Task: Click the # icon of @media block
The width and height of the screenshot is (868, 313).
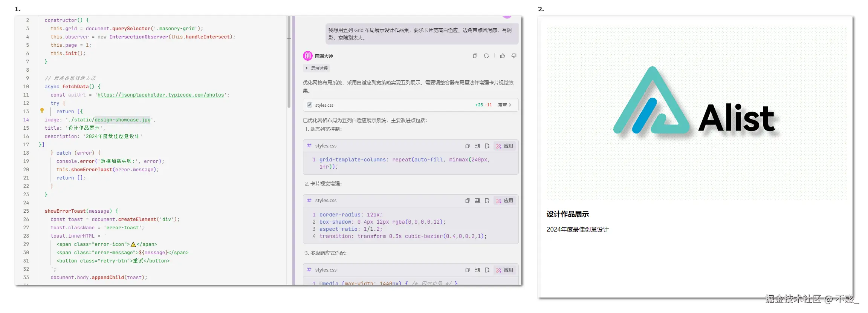Action: click(x=309, y=270)
